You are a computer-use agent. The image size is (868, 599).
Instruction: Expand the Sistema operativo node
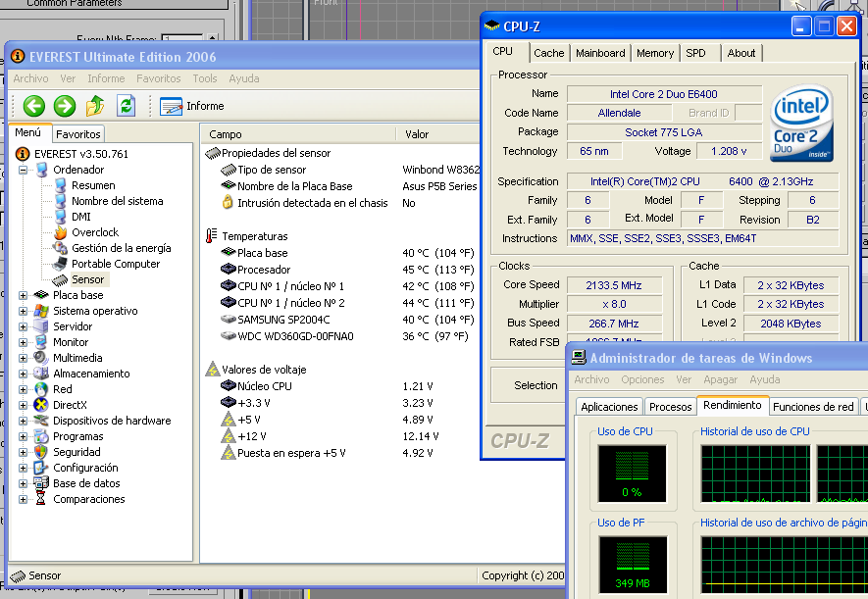click(x=23, y=311)
